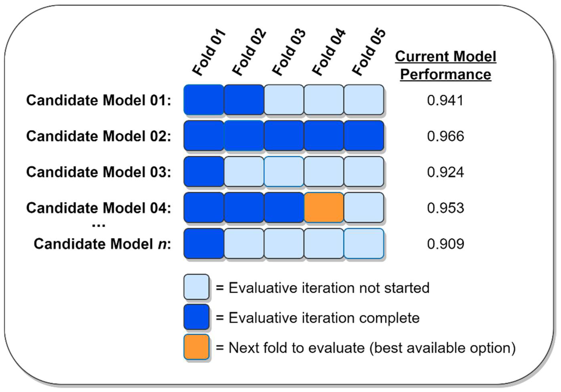The image size is (561, 392).
Task: Select the Fold 05 cell of Candidate Model 04
Action: click(x=364, y=208)
